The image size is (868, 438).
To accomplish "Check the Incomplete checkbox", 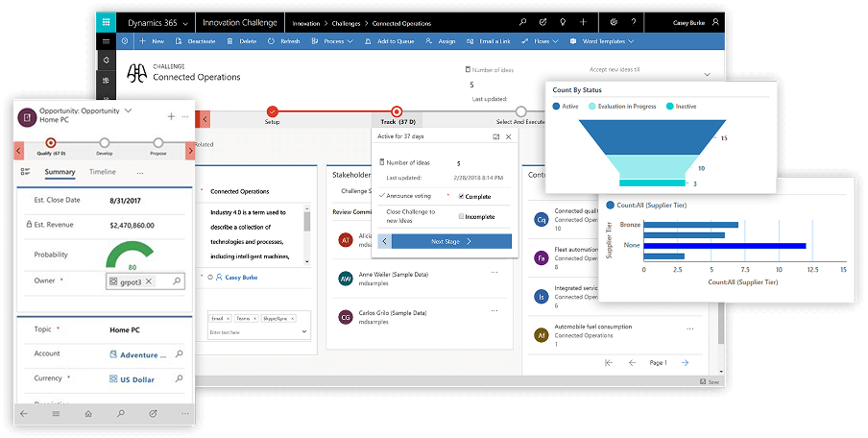I will coord(462,216).
